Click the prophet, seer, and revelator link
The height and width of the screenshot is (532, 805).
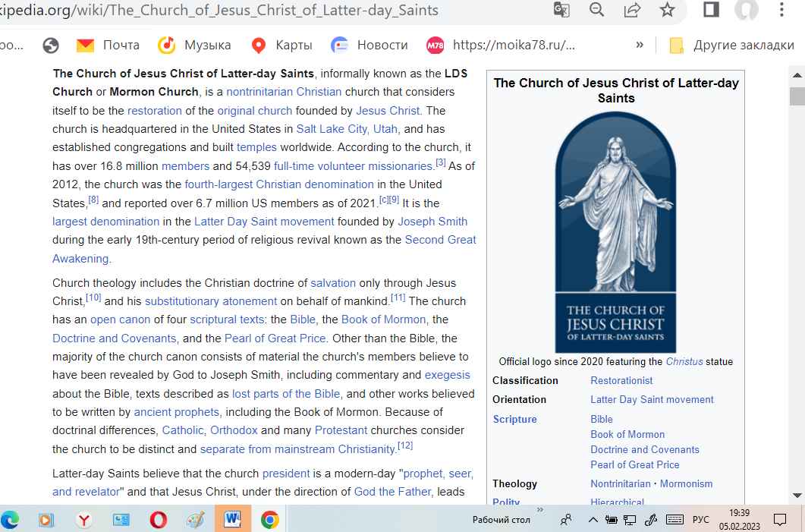pos(439,474)
